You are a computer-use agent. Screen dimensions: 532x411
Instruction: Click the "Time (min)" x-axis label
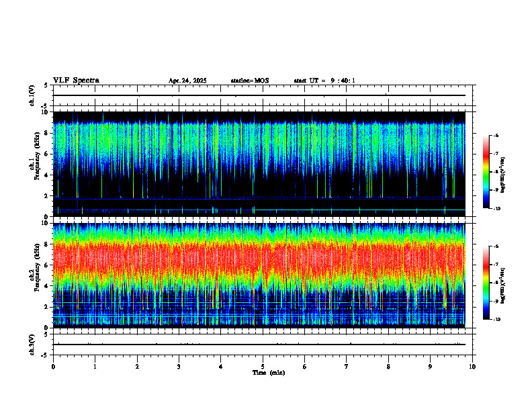click(x=269, y=373)
